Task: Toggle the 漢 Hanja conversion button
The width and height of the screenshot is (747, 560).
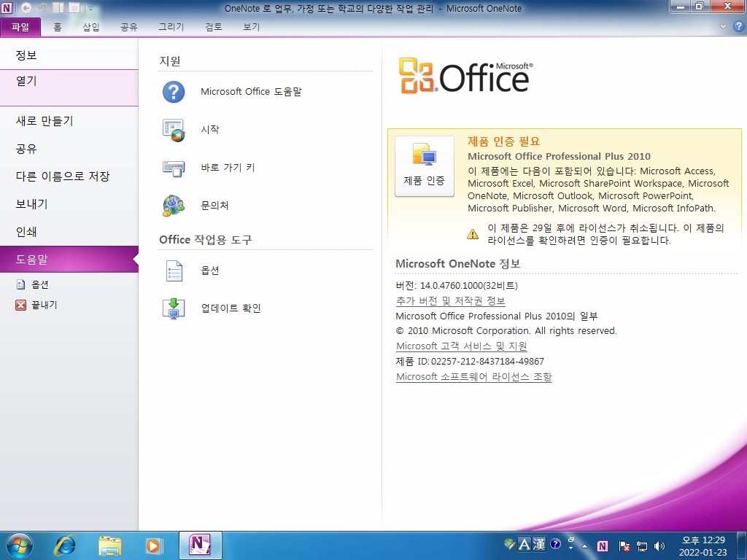Action: click(x=539, y=544)
